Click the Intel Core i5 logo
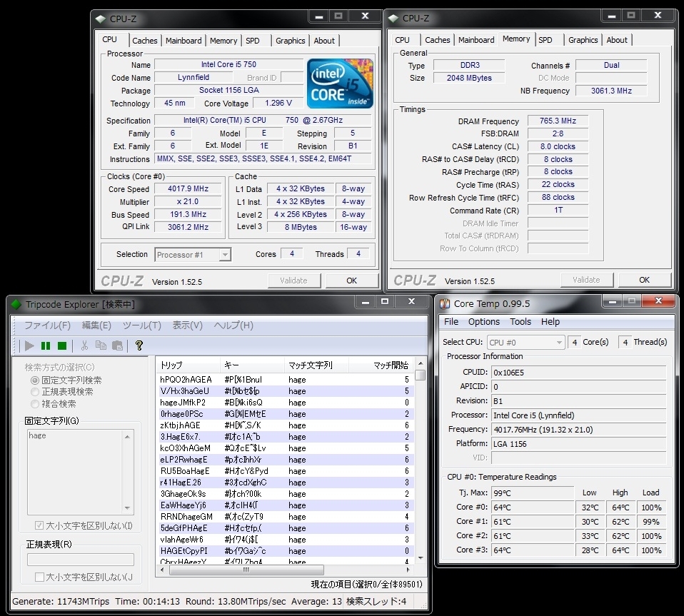Viewport: 684px width, 616px height. 340,84
